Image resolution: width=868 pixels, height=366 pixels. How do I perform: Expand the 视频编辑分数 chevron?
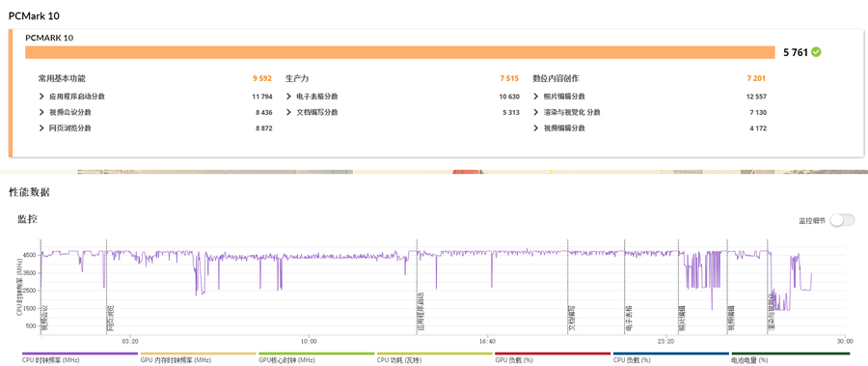536,128
